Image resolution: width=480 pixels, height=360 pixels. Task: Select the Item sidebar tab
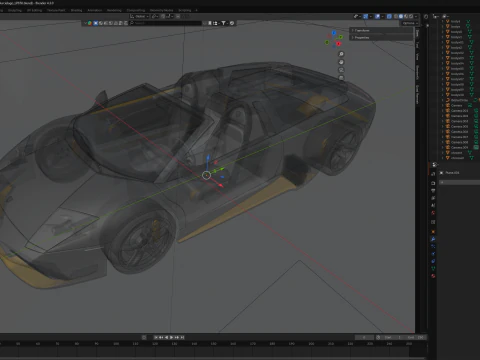[x=417, y=33]
